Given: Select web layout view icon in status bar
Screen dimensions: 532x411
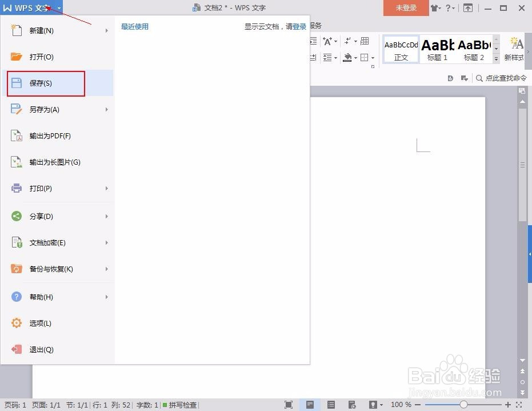Looking at the screenshot, I should coord(352,405).
